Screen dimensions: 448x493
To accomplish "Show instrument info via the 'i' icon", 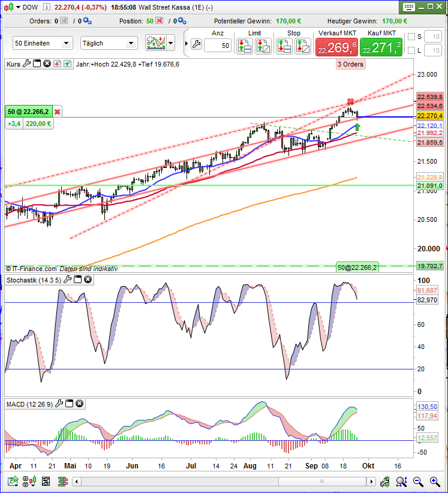I will (x=47, y=7).
